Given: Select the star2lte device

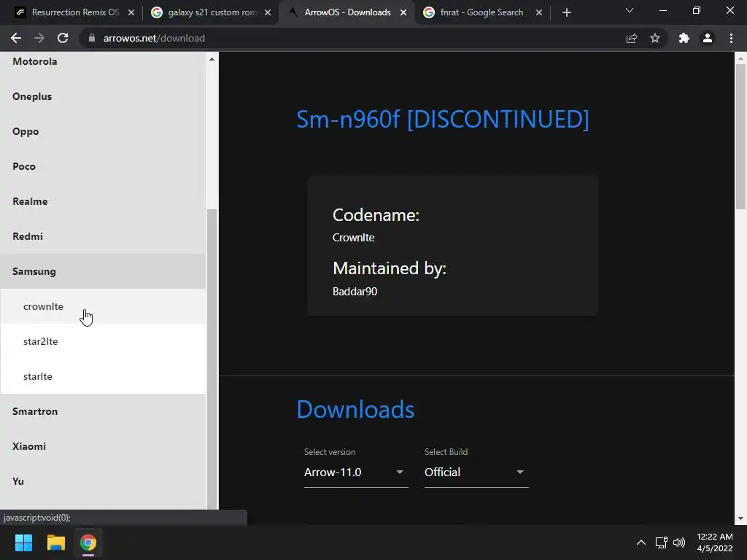Looking at the screenshot, I should point(103,341).
